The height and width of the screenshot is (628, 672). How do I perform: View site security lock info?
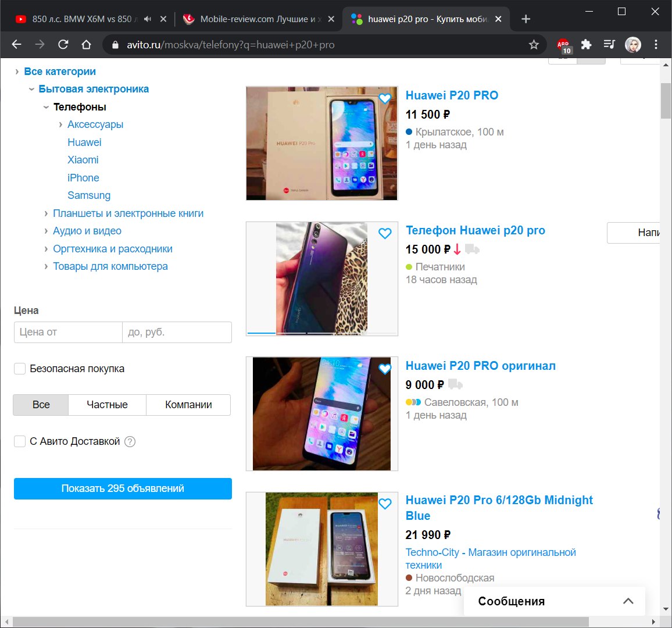click(115, 45)
